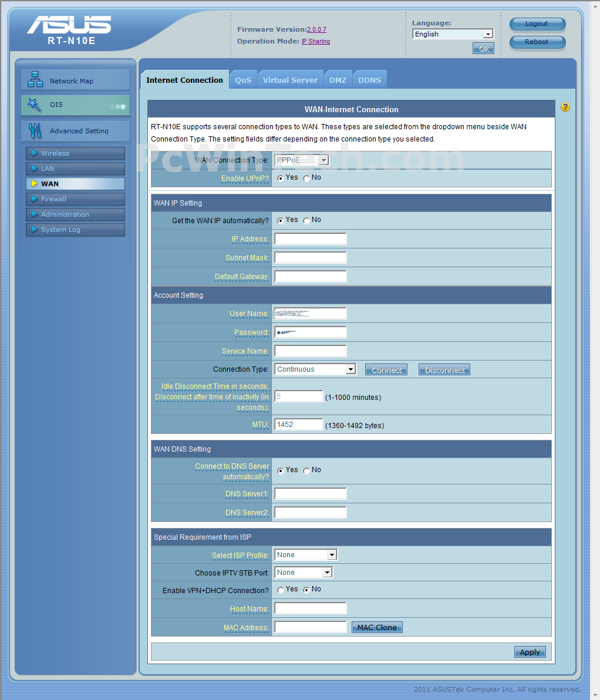Viewport: 600px width, 700px height.
Task: Click the MTU label link
Action: (261, 425)
